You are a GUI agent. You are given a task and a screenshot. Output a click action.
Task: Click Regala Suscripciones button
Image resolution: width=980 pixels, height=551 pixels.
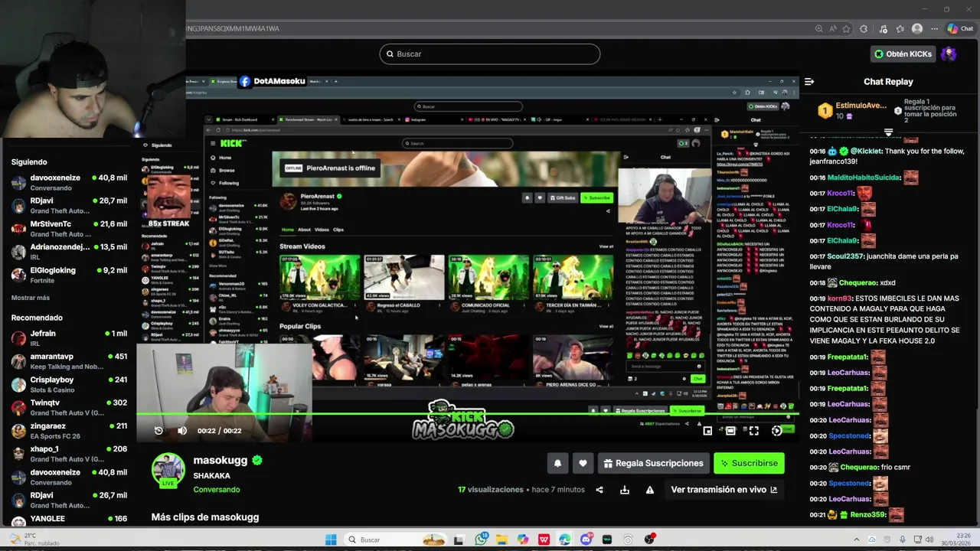653,463
